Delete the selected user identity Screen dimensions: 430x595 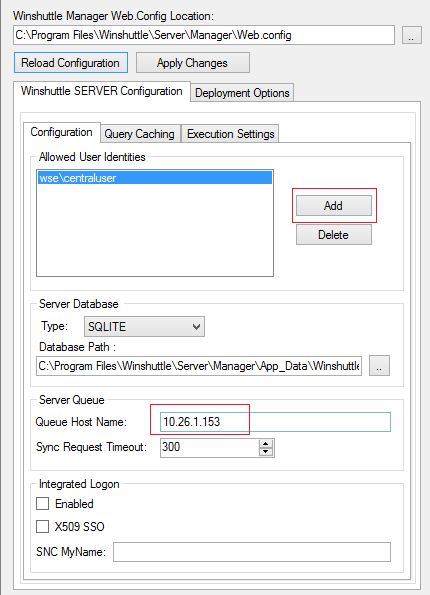coord(334,235)
